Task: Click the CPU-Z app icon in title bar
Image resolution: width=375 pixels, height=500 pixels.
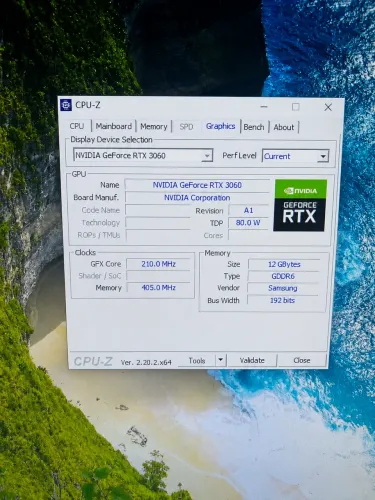Action: (66, 105)
